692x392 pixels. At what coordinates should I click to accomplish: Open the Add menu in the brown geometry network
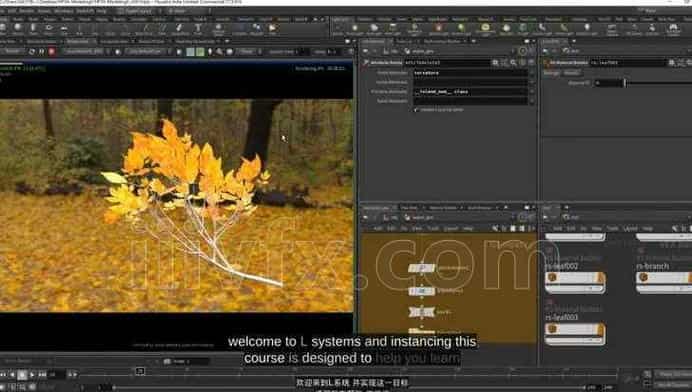pos(378,228)
